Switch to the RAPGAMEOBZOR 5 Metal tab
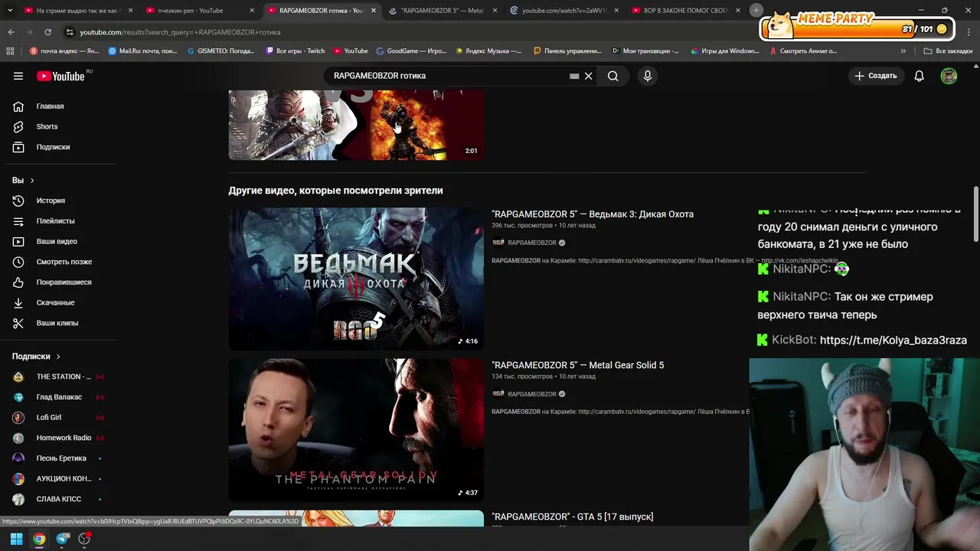 pos(443,11)
